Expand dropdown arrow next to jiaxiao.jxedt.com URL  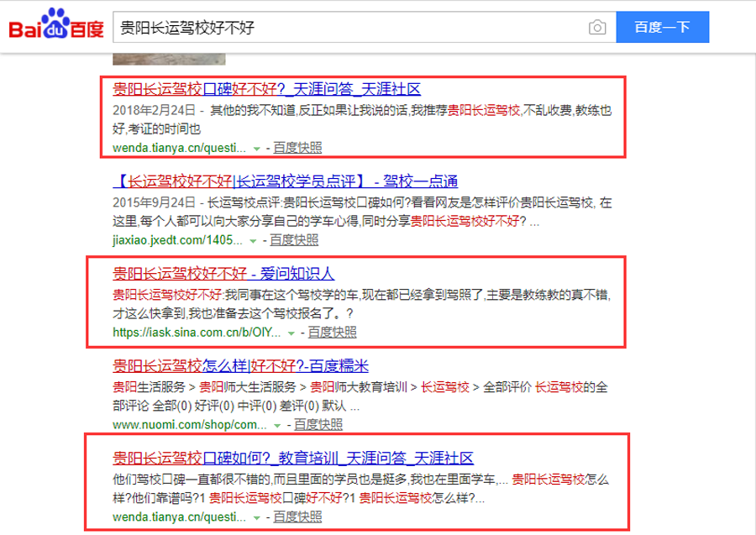253,241
